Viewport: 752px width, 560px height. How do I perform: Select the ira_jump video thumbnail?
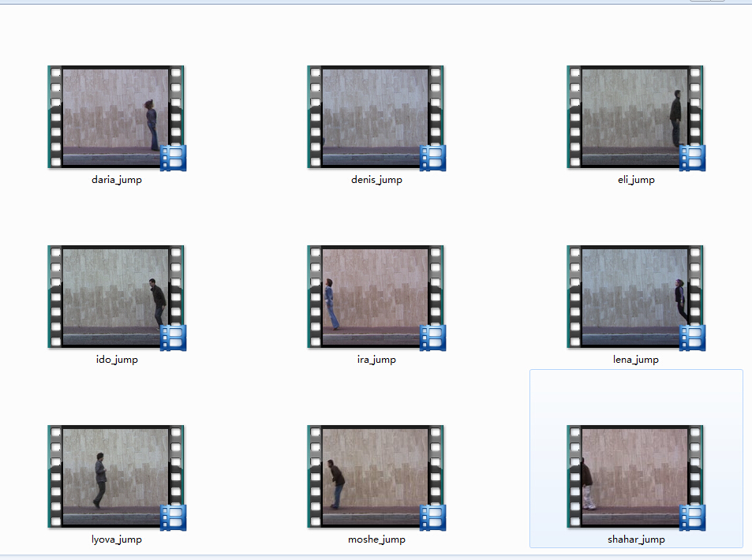(x=375, y=297)
